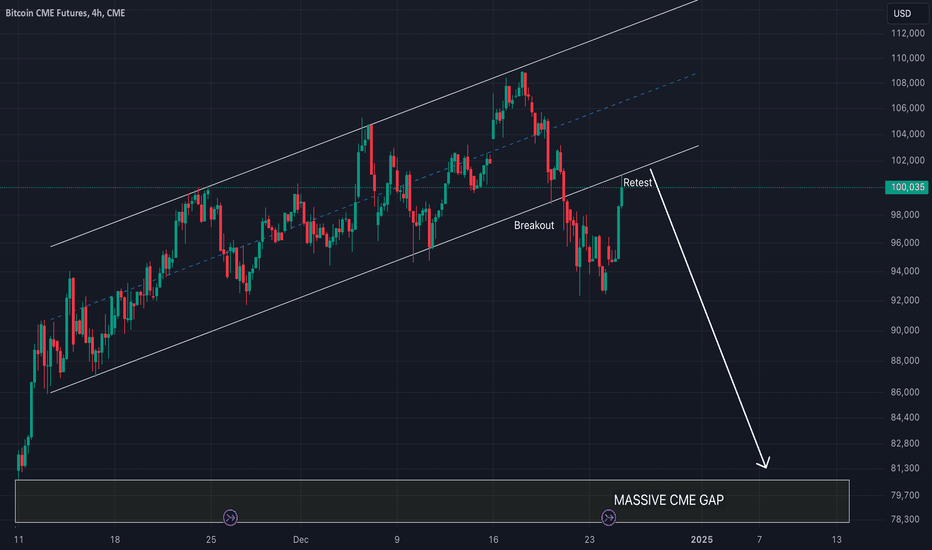Click the 2025 year label on time axis
This screenshot has width=932, height=550.
(701, 540)
